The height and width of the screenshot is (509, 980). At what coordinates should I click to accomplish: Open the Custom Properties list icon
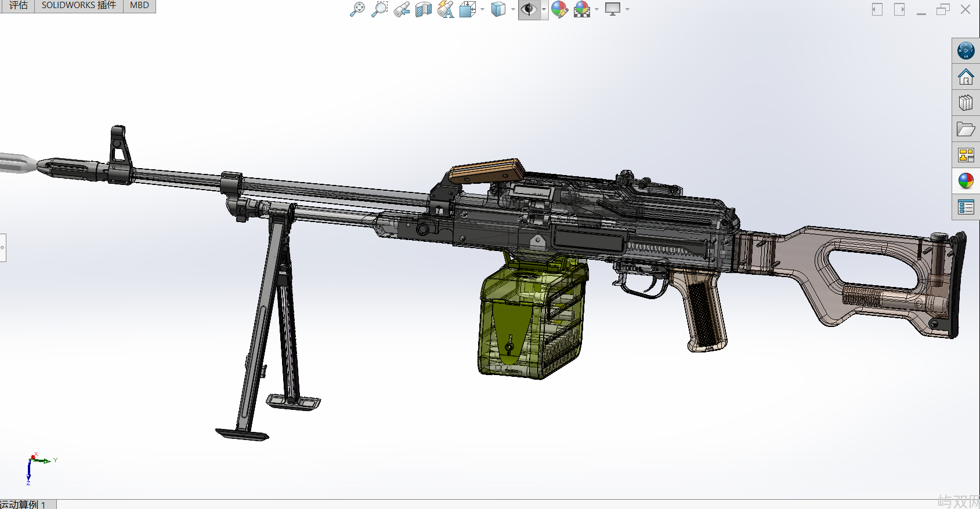(x=966, y=207)
